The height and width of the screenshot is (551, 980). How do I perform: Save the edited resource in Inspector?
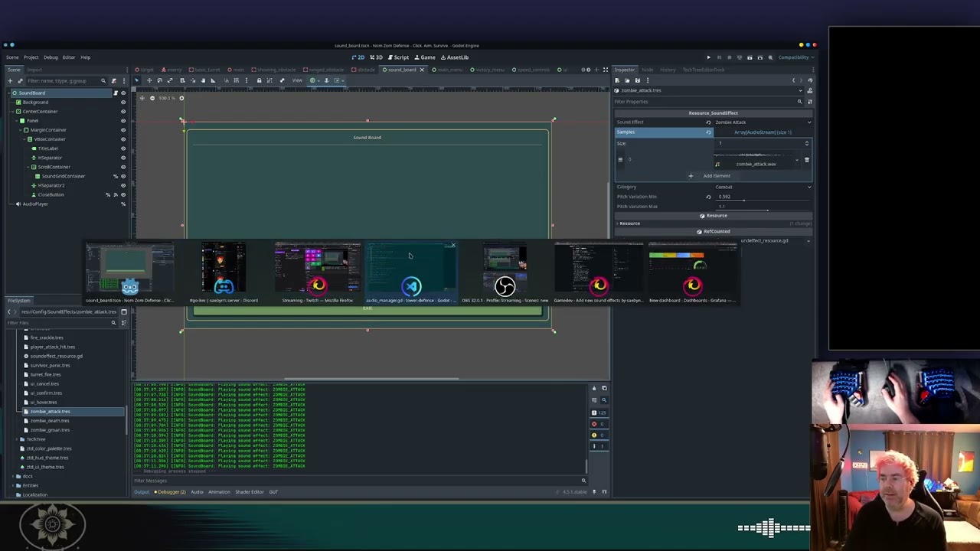[x=637, y=80]
